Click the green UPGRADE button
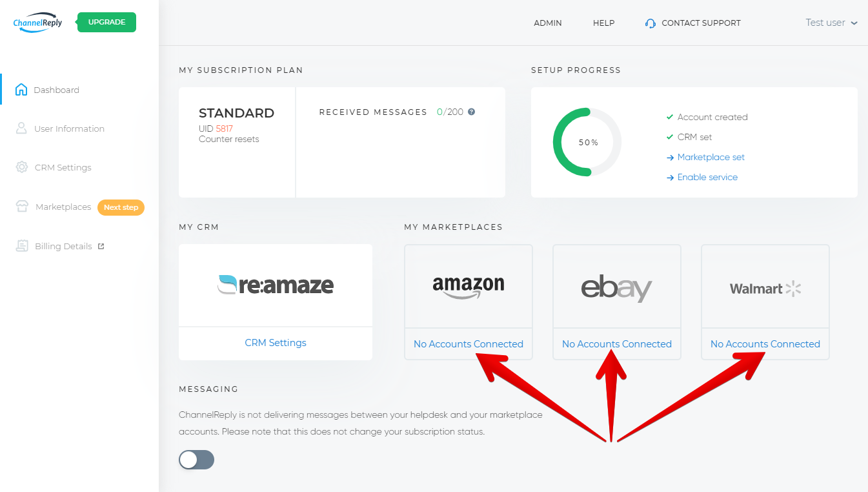 click(106, 22)
